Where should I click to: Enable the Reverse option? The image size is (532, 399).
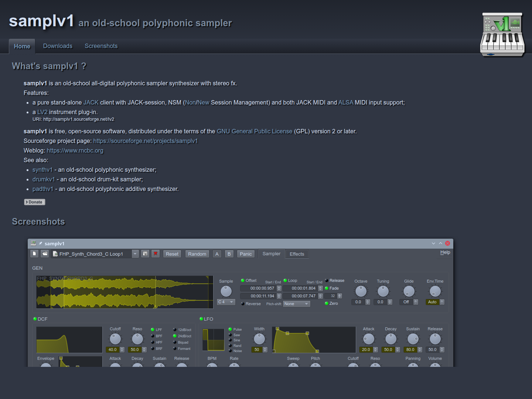pos(251,304)
